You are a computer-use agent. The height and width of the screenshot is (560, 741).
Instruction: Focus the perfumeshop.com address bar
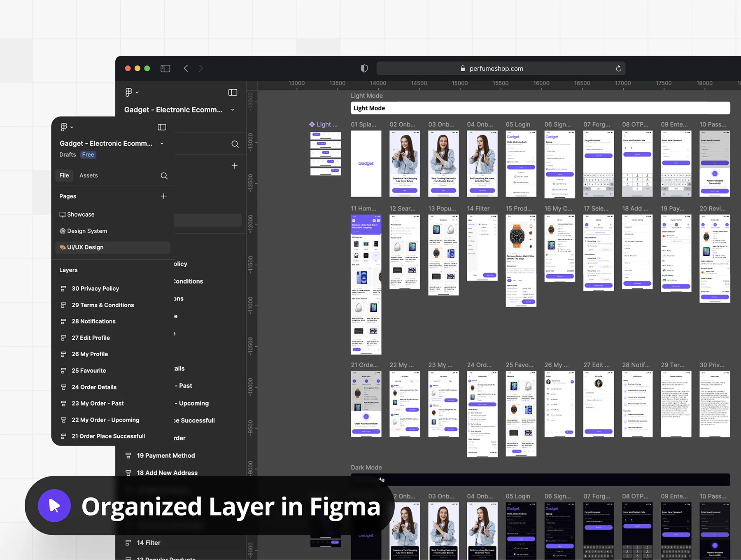(x=501, y=68)
